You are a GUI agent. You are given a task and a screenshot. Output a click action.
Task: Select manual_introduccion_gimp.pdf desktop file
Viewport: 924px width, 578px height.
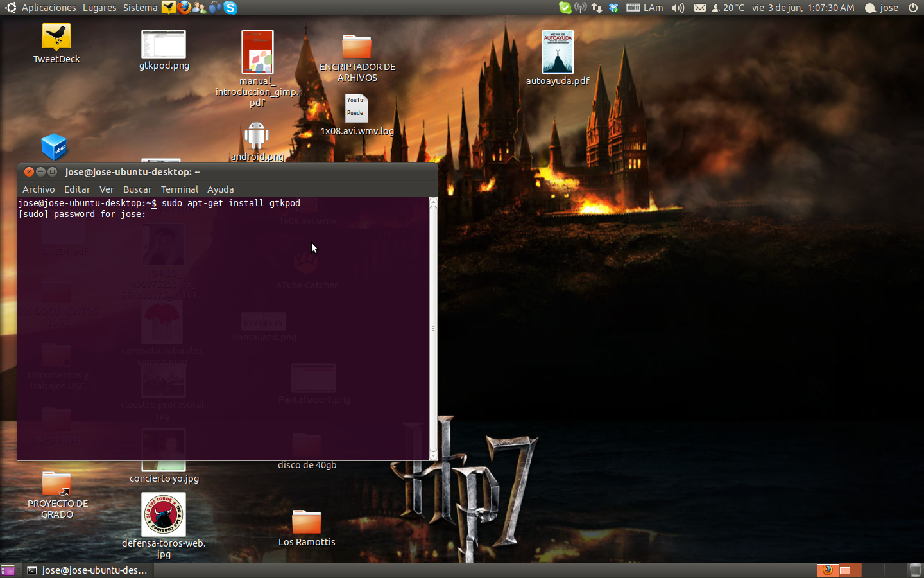(x=257, y=52)
